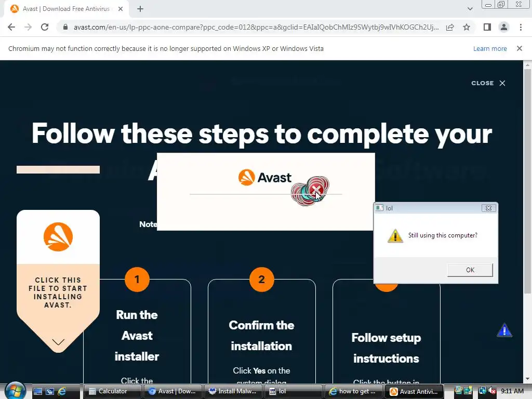The image size is (532, 399).
Task: Click the orange Avast file icon card
Action: tap(58, 237)
